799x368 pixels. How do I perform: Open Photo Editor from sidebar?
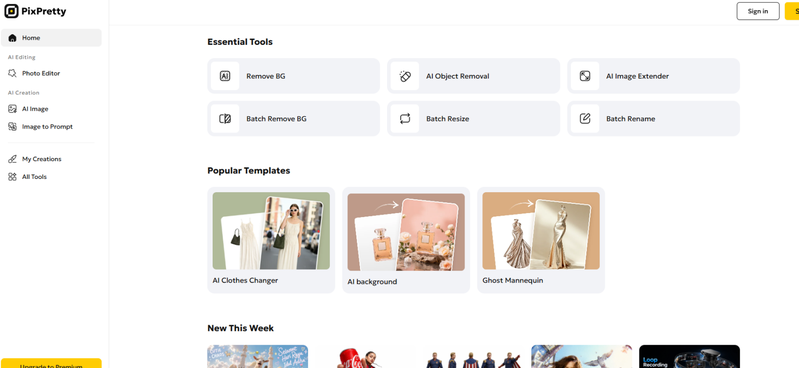click(x=51, y=73)
